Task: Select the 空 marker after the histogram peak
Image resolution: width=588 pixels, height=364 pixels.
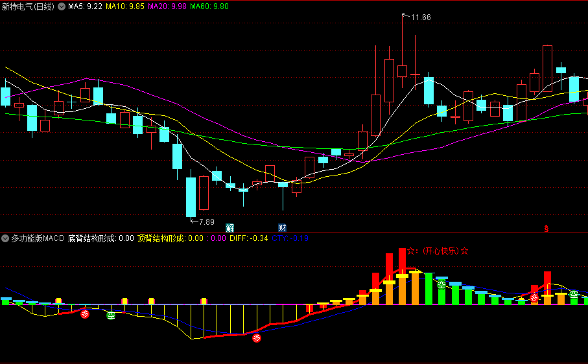Action: (x=441, y=285)
